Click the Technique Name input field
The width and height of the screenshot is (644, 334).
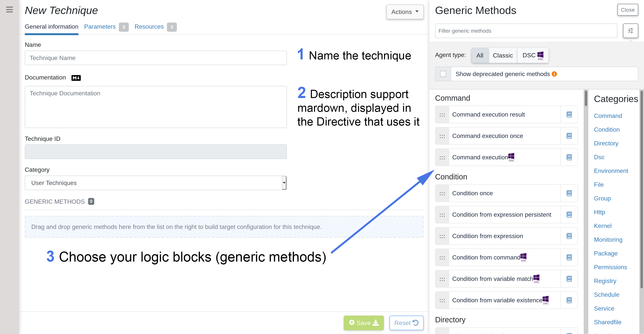pos(155,58)
